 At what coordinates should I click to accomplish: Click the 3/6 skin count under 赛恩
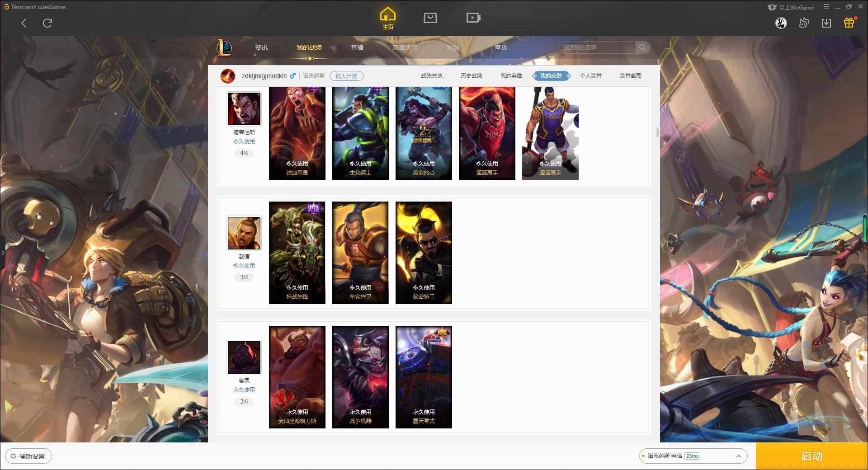(x=244, y=402)
